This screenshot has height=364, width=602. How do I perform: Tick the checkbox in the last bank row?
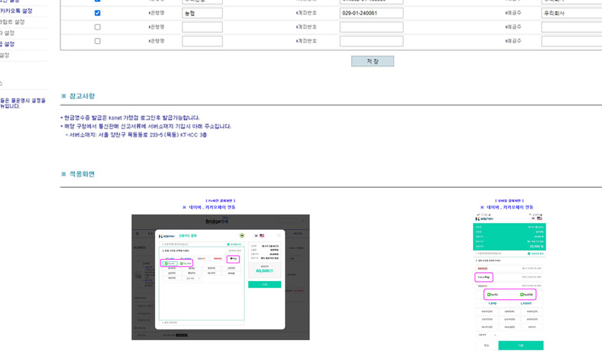point(97,41)
